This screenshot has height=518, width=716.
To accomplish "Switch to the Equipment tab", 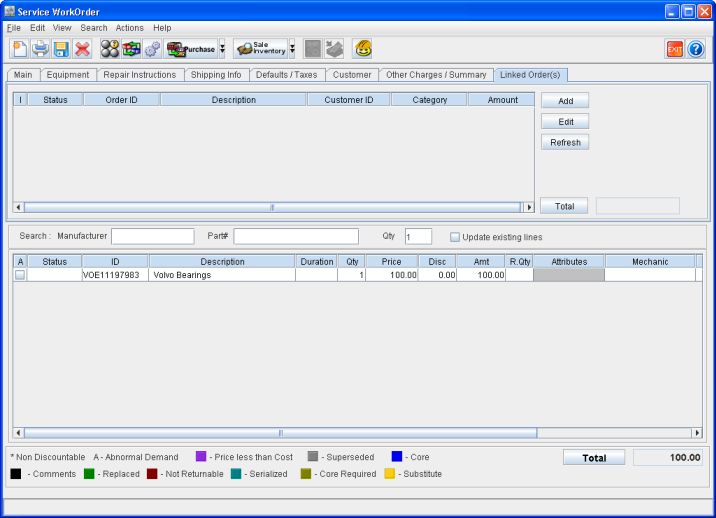I will [x=68, y=75].
